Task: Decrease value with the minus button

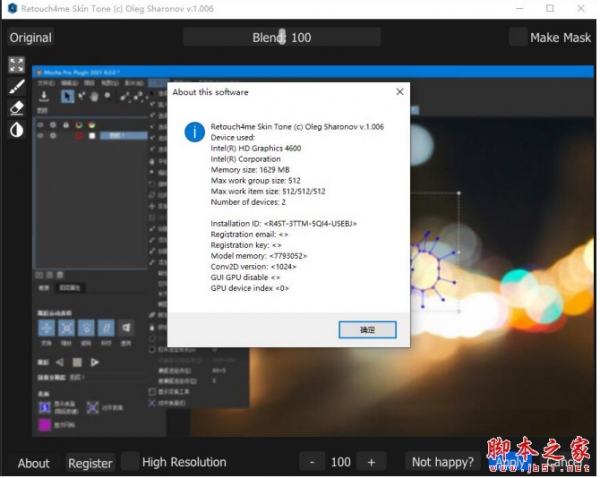Action: coord(312,462)
